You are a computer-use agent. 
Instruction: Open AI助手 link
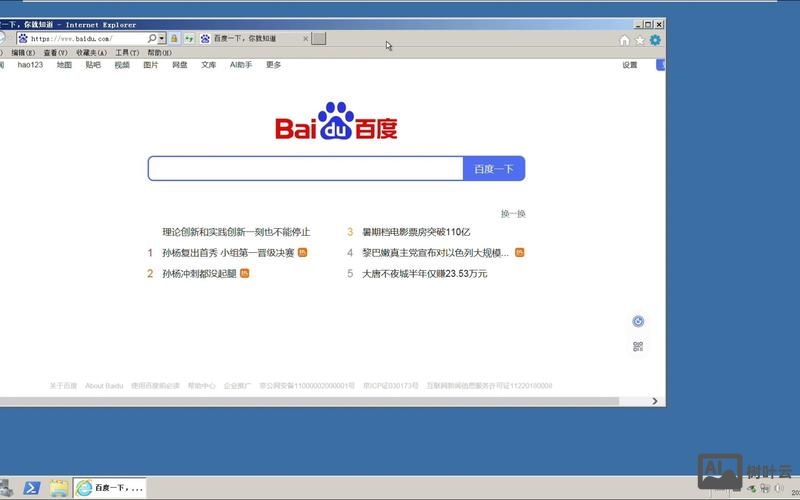point(241,65)
